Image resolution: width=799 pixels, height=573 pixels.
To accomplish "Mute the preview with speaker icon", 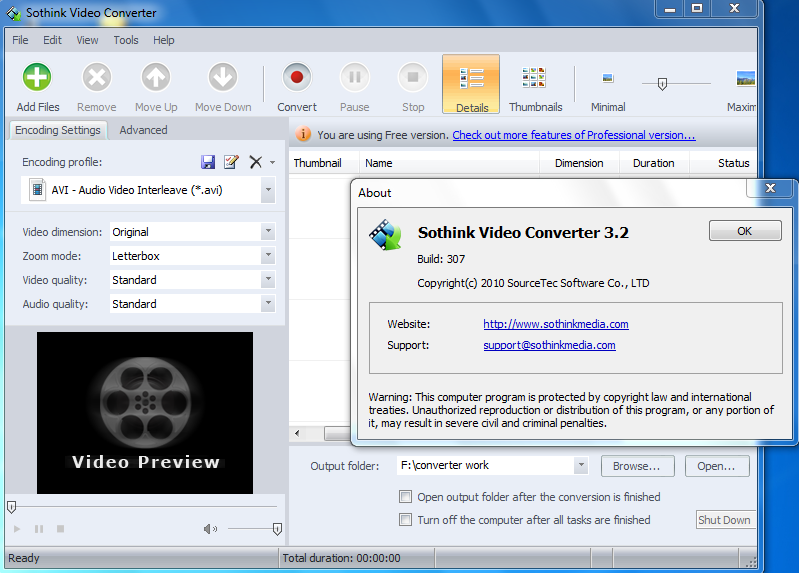I will (210, 529).
